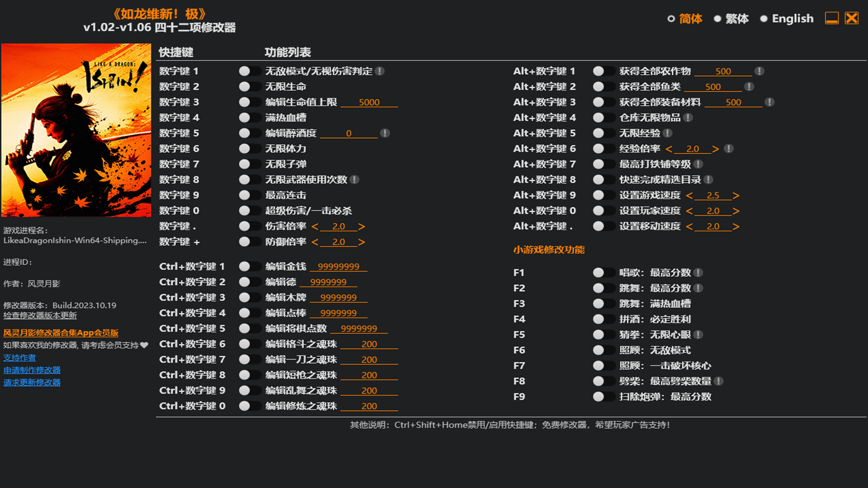
Task: Click info icon beside 获得全部农作物
Action: point(759,71)
